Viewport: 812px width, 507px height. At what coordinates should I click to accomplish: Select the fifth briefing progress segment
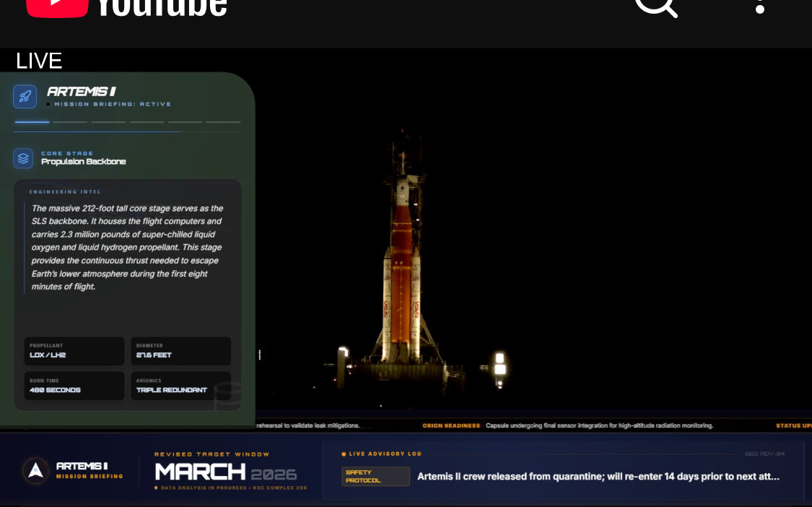[185, 122]
